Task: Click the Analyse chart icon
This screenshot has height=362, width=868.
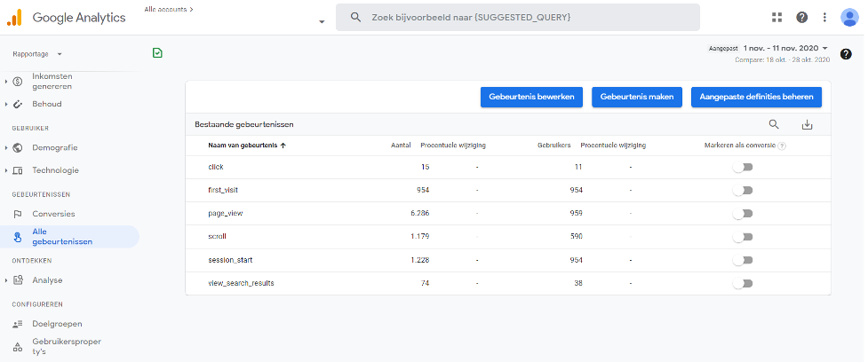Action: pyautogui.click(x=18, y=280)
